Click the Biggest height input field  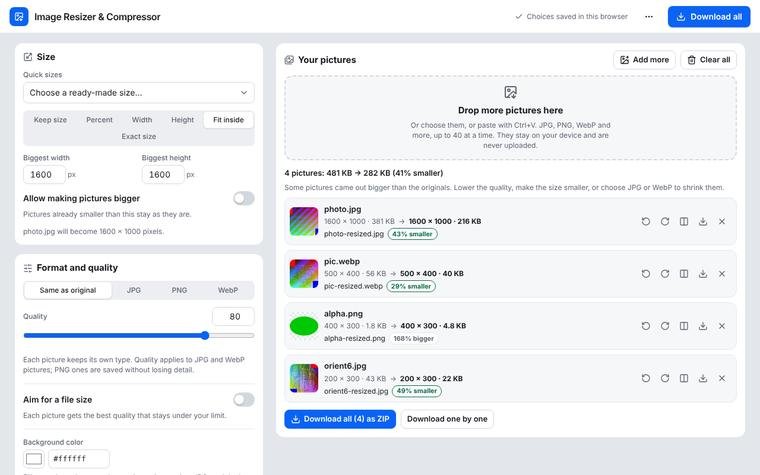click(x=163, y=174)
